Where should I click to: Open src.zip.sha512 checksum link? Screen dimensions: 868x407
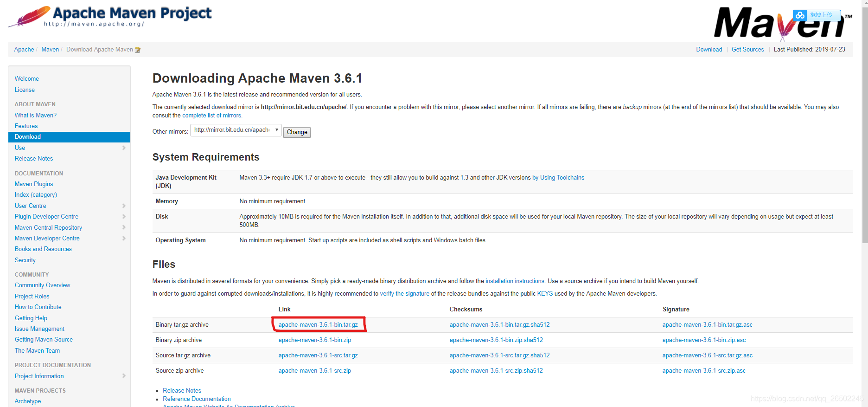[496, 371]
